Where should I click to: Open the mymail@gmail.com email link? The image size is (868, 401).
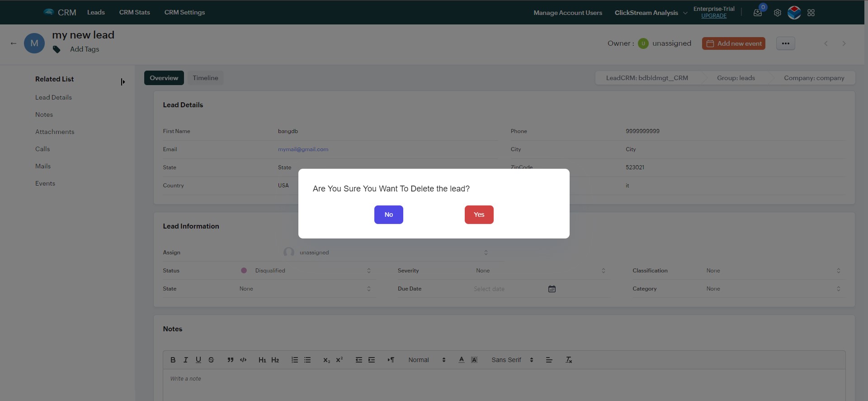click(x=303, y=149)
